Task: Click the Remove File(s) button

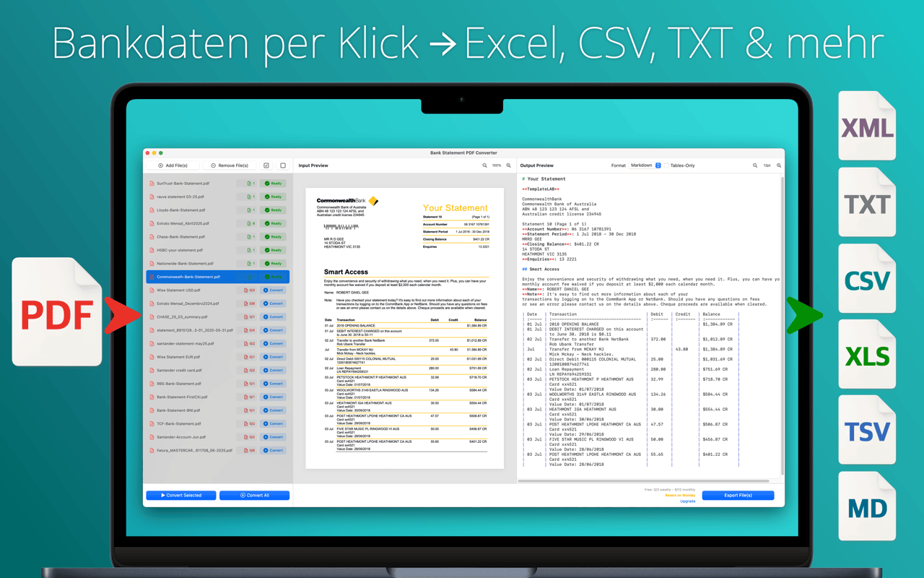Action: click(230, 165)
